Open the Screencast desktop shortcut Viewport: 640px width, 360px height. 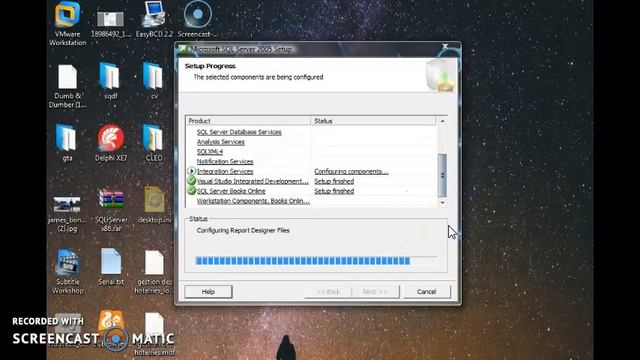[x=198, y=19]
